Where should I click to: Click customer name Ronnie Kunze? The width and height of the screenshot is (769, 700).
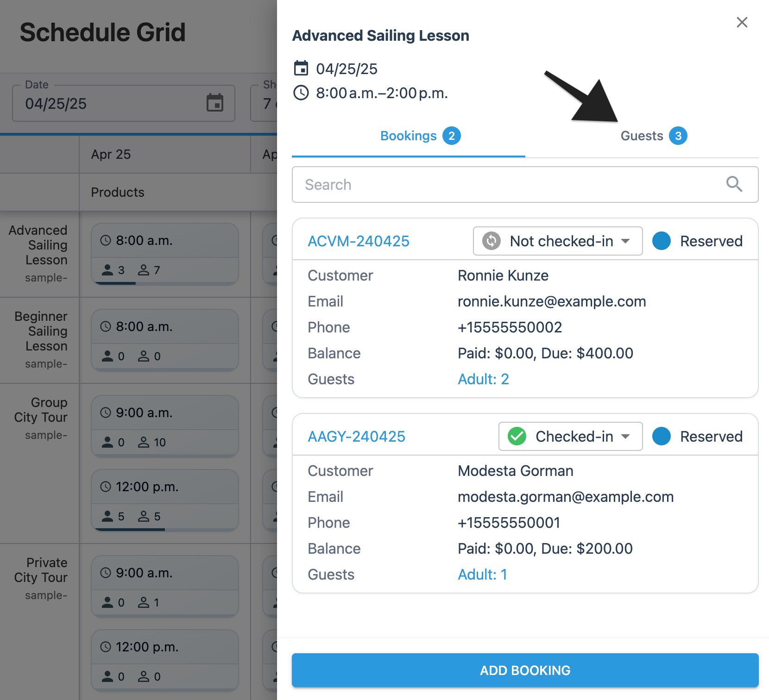click(503, 275)
